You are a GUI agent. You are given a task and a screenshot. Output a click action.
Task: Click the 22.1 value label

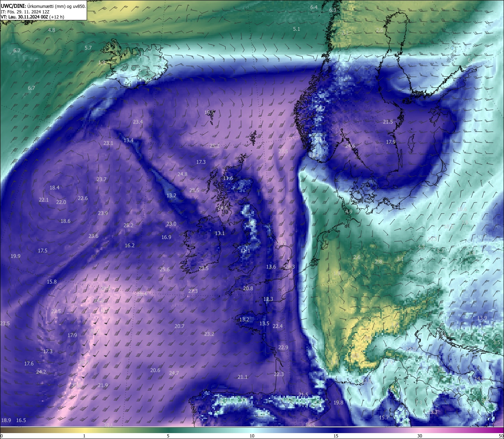[x=44, y=200]
